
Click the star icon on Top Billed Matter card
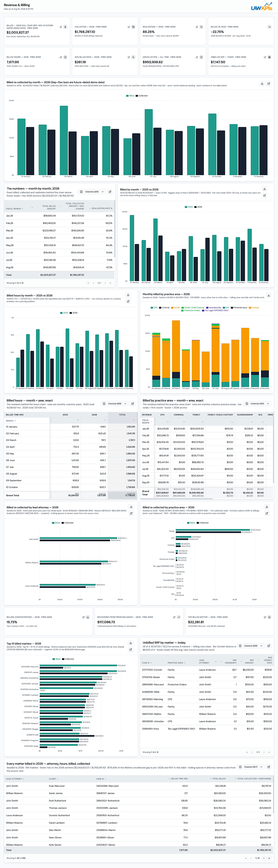[269, 617]
